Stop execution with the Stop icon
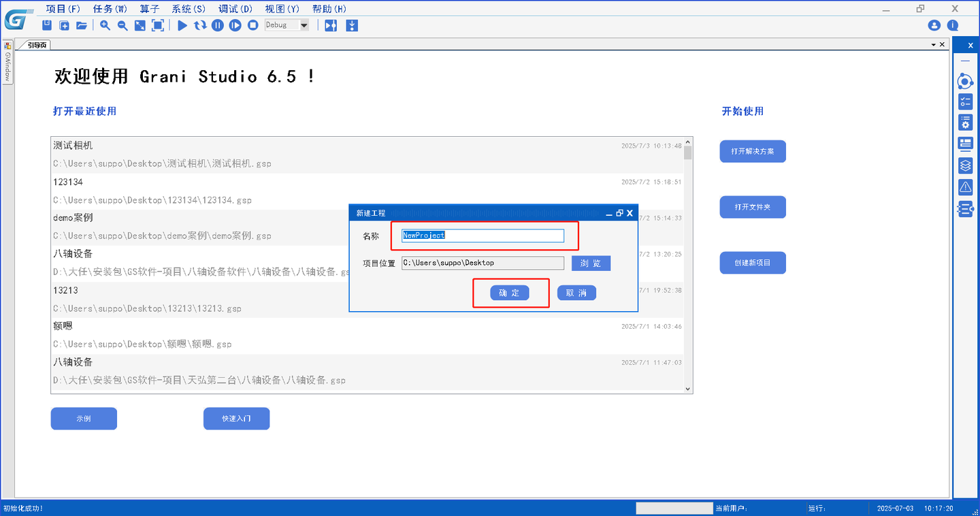Screen dimensions: 980x516 pyautogui.click(x=253, y=25)
